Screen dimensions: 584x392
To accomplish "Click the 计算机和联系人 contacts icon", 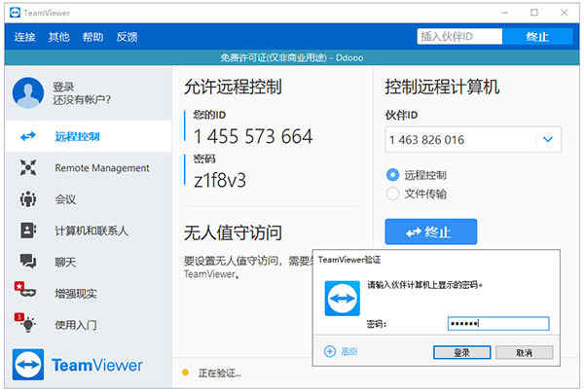I will pyautogui.click(x=28, y=231).
